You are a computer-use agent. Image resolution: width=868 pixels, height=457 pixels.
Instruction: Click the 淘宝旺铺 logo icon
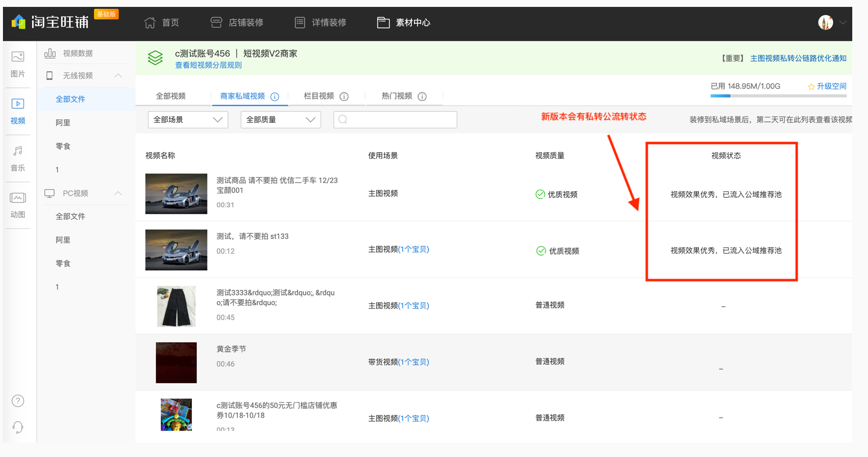click(19, 22)
